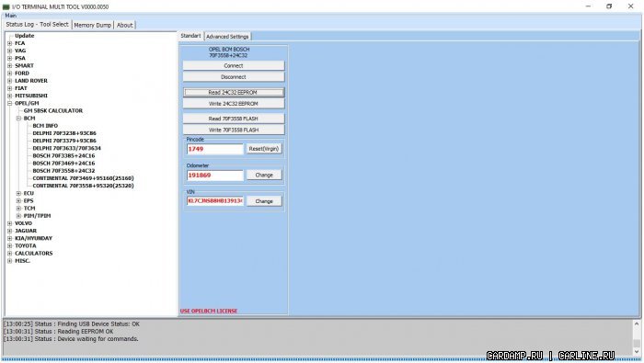Click the Disconnect button
Screen dimensions: 644x363
click(234, 77)
